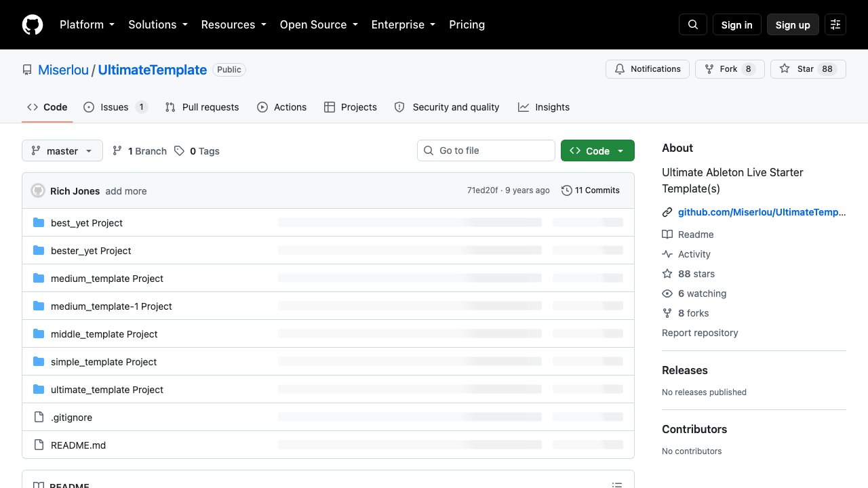
Task: Click the pulse icon beside Activity
Action: [x=667, y=254]
